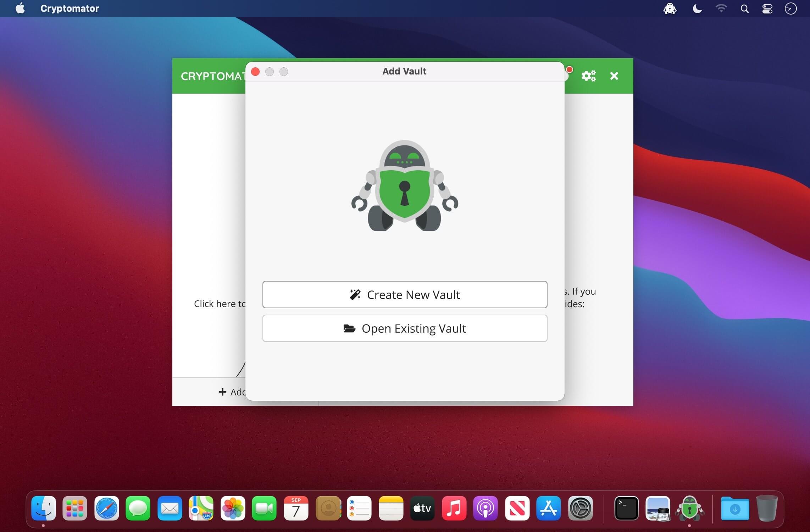This screenshot has height=532, width=810.
Task: Open News from the Dock
Action: (x=517, y=508)
